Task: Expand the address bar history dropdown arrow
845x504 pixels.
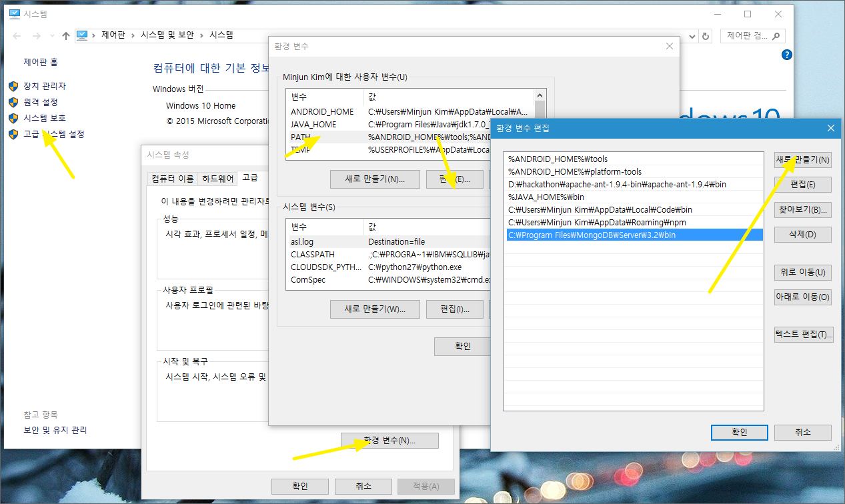Action: pos(692,35)
